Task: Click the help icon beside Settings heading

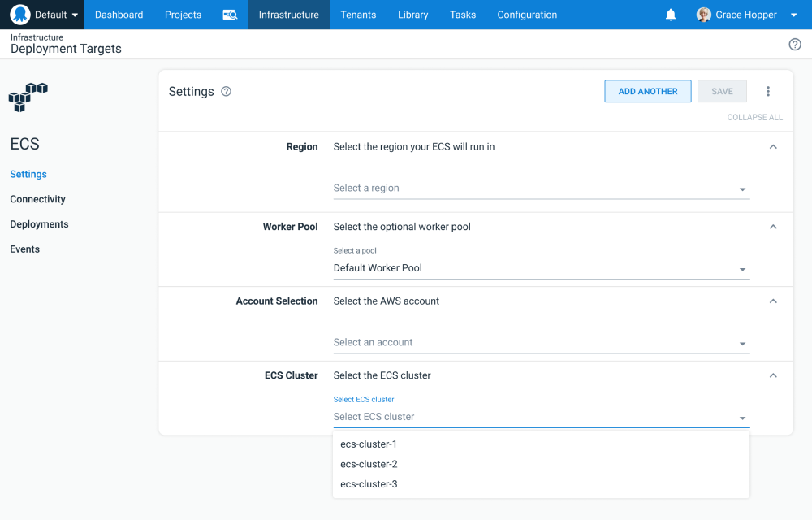Action: tap(227, 92)
